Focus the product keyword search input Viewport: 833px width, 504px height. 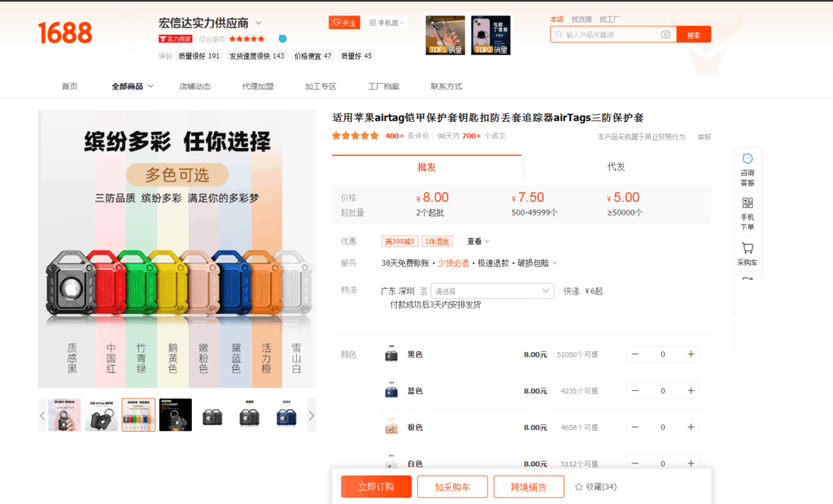click(612, 34)
